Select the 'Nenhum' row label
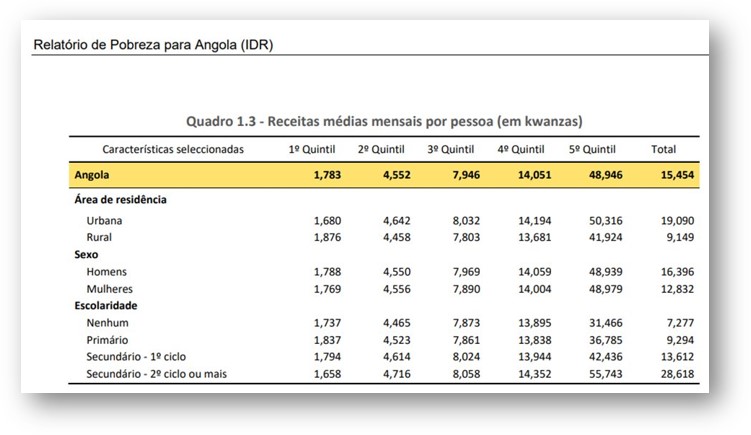751x435 pixels. tap(107, 323)
